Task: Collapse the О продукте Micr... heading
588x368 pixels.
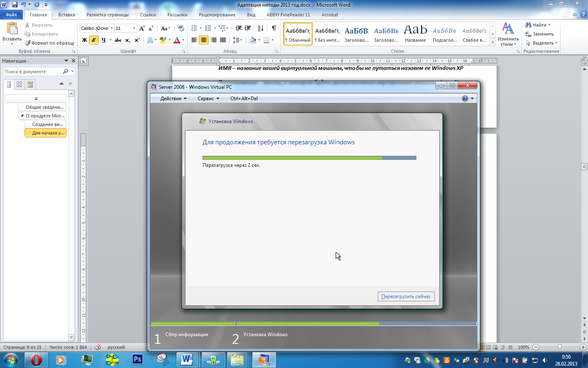Action: [22, 116]
